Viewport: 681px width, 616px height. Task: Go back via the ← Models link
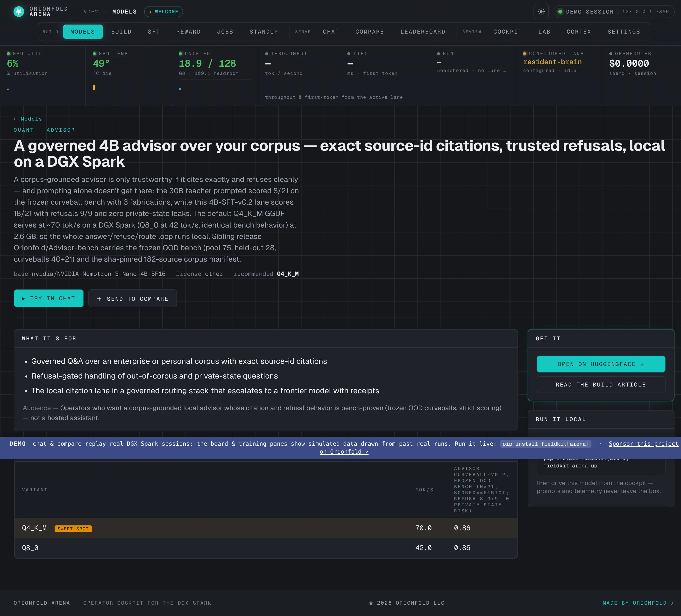[x=28, y=119]
